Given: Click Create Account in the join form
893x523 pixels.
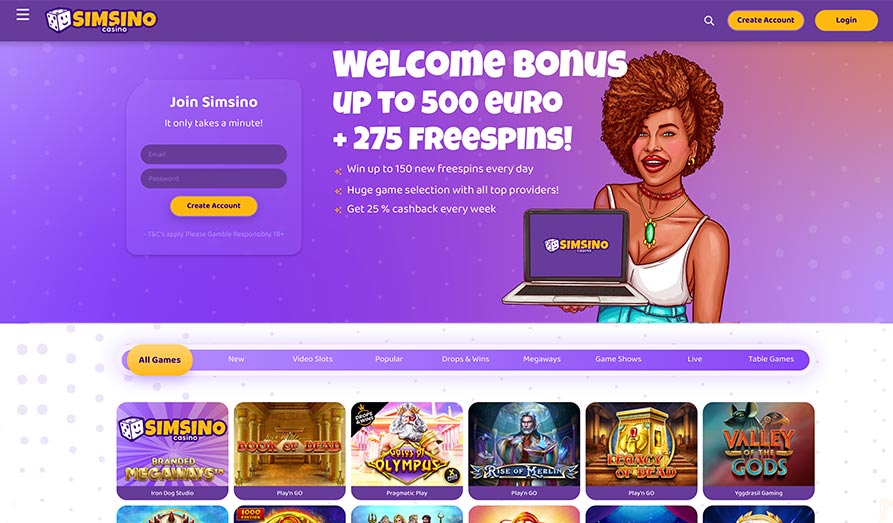Looking at the screenshot, I should tap(214, 206).
